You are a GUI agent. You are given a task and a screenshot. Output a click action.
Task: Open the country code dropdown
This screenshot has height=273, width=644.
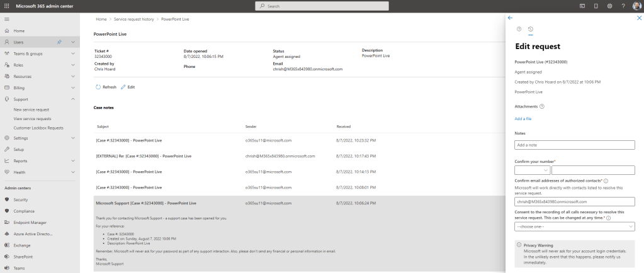(532, 170)
